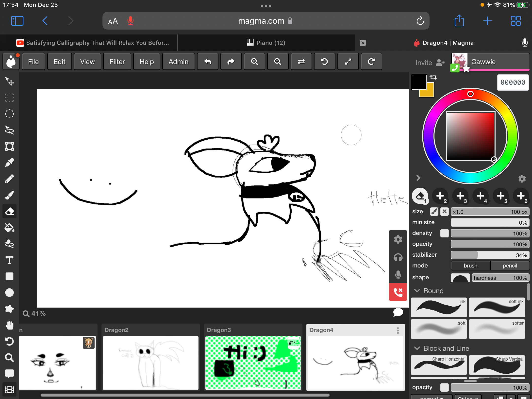Open the comment tool in sidebar
Image resolution: width=532 pixels, height=399 pixels.
tap(10, 374)
